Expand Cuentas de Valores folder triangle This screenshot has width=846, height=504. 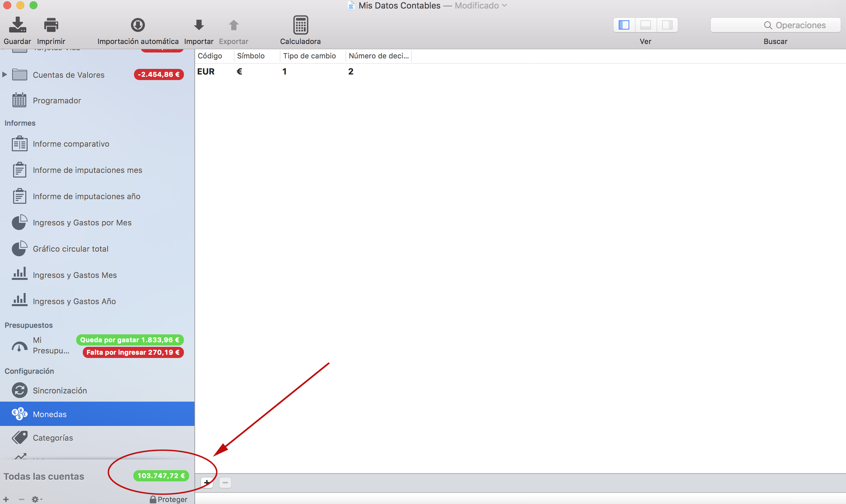tap(4, 74)
